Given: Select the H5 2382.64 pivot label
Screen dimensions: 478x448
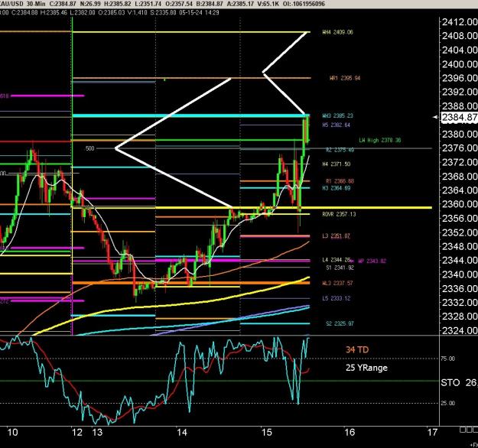Looking at the screenshot, I should point(337,125).
